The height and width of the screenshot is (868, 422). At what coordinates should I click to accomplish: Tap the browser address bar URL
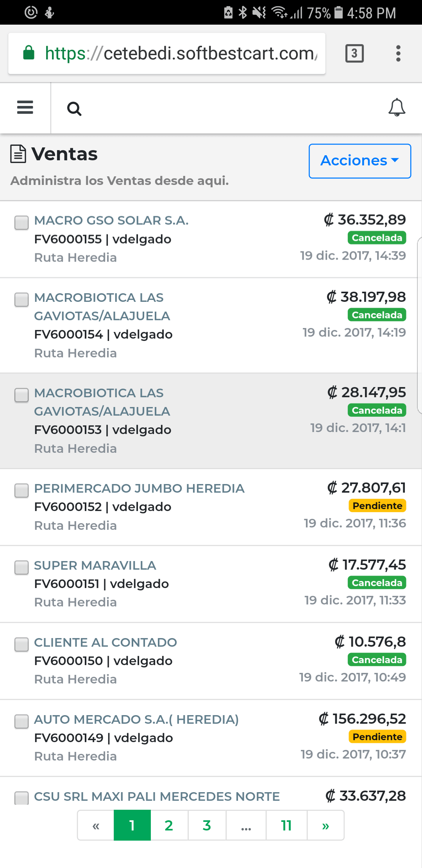click(x=181, y=53)
